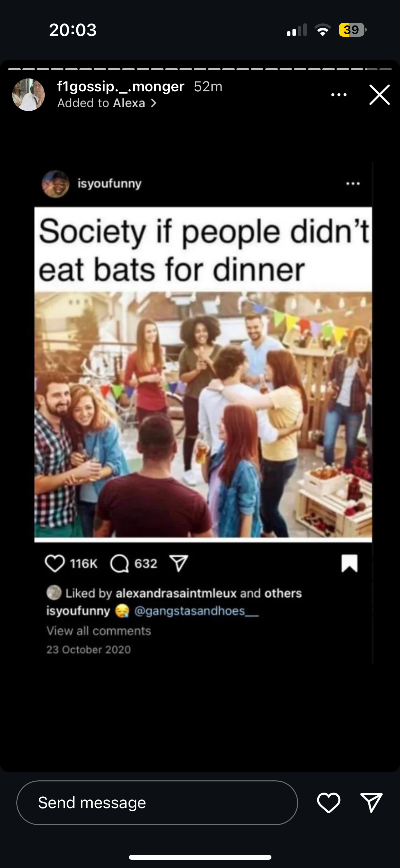Open alexandrasaintmleux liker profile
This screenshot has width=400, height=868.
coord(176,593)
